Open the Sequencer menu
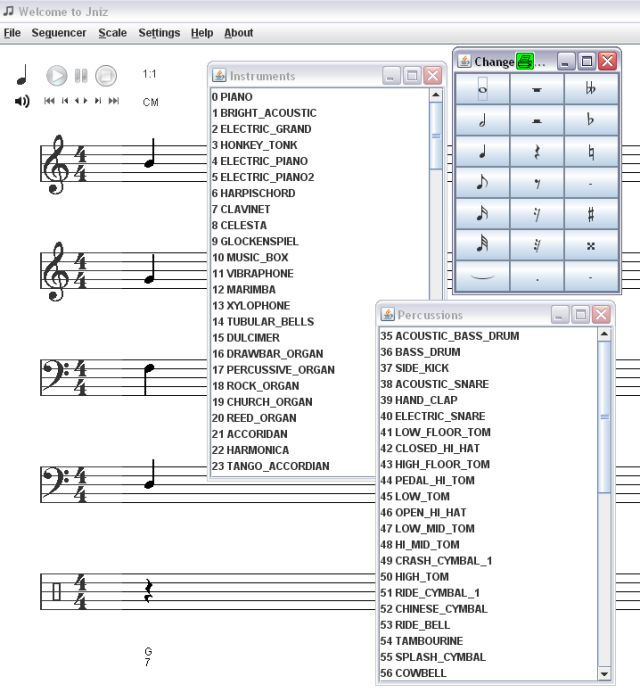Viewport: 640px width, 693px height. pyautogui.click(x=58, y=33)
